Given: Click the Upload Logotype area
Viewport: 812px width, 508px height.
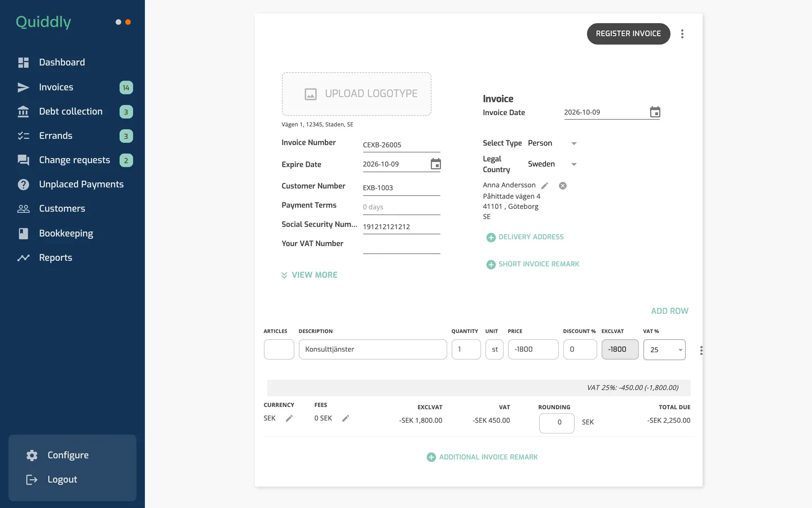Looking at the screenshot, I should click(356, 94).
